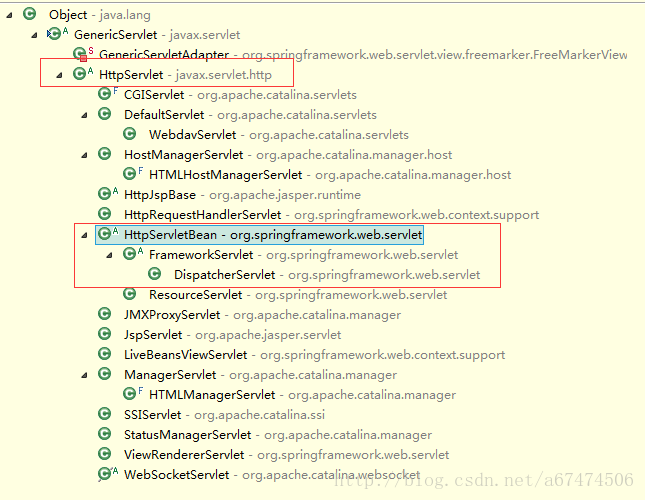Collapse the HttpServletBean node
The width and height of the screenshot is (645, 500).
[85, 235]
